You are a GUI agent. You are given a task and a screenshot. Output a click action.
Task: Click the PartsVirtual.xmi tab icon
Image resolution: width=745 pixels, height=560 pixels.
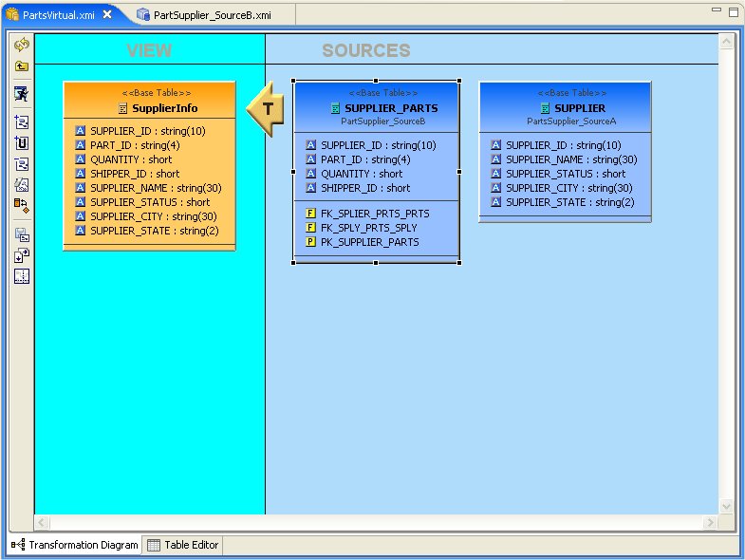(x=12, y=14)
